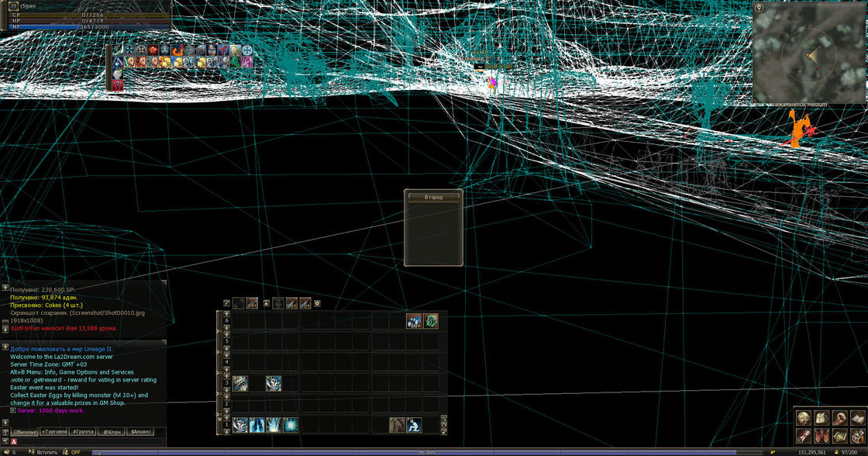Toggle the checkbox beside Server days work message

(x=13, y=410)
